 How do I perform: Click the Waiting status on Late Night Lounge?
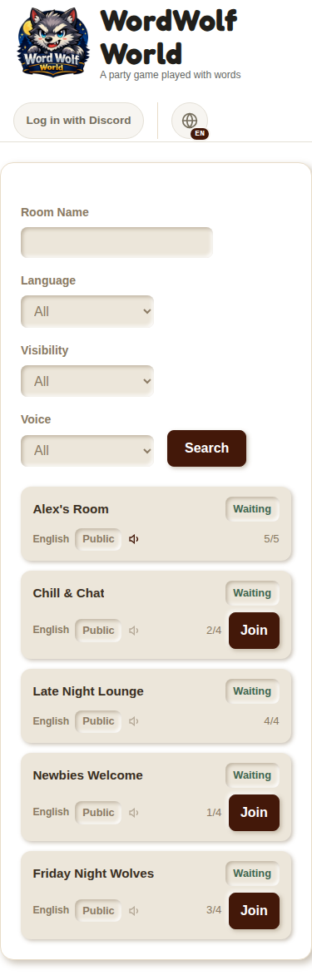253,691
